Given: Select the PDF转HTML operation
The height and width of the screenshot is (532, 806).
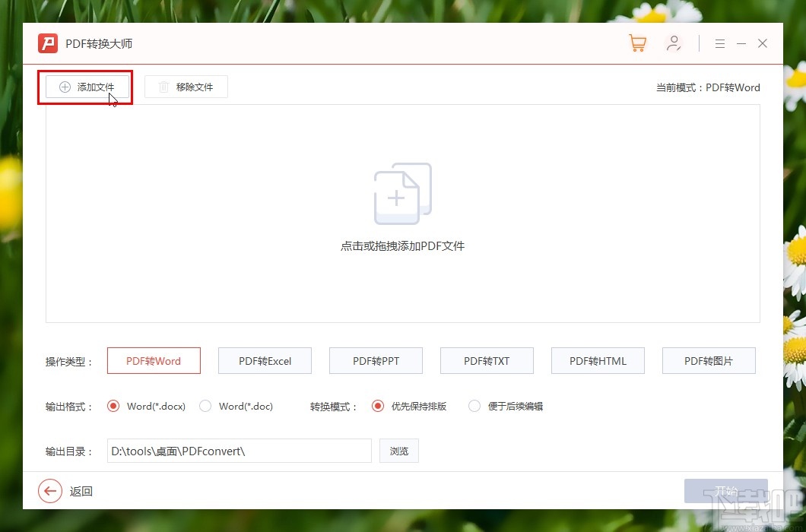Looking at the screenshot, I should click(x=598, y=360).
